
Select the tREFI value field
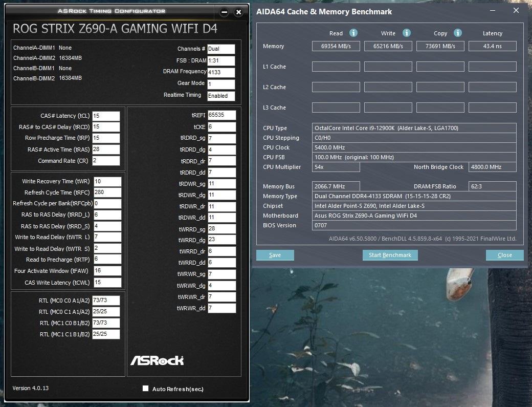tap(222, 115)
